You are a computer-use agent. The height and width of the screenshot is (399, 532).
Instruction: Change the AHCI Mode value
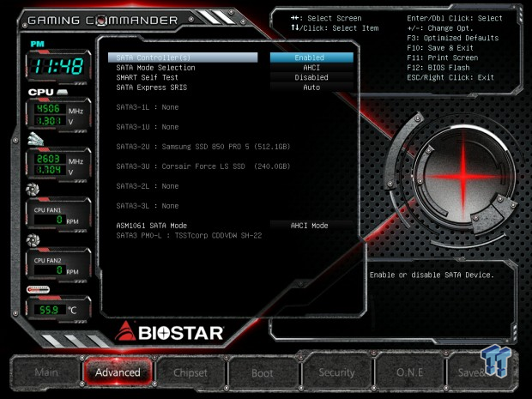point(311,226)
